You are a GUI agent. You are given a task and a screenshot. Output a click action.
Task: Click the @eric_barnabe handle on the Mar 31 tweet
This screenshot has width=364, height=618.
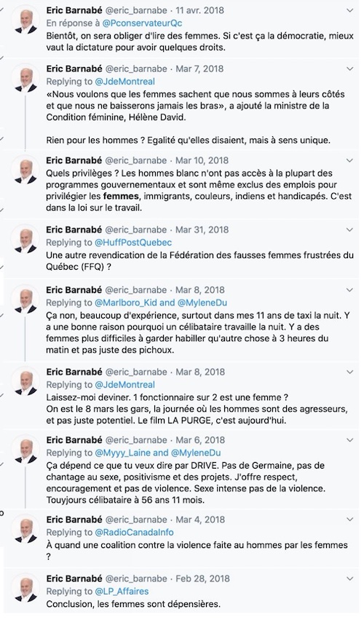[x=135, y=230]
